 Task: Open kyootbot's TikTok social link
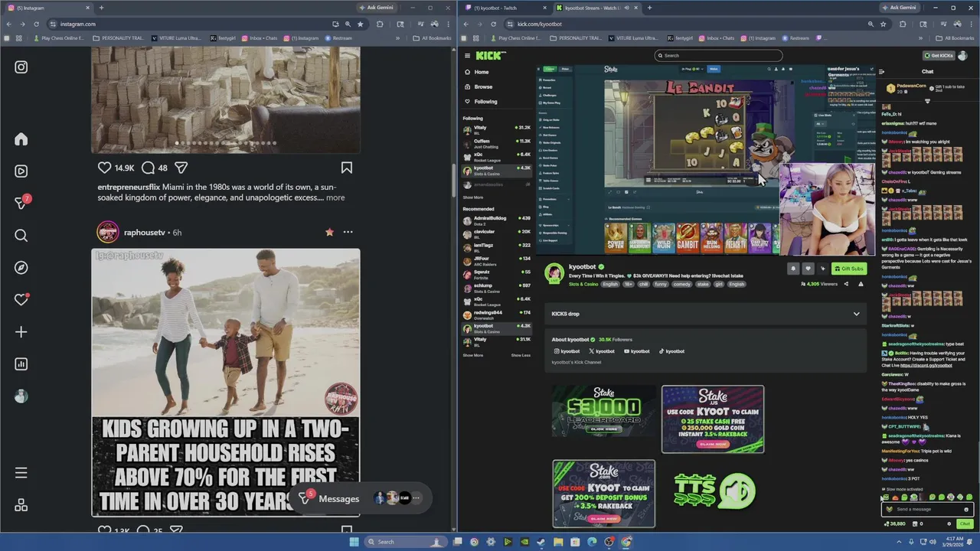pyautogui.click(x=671, y=351)
